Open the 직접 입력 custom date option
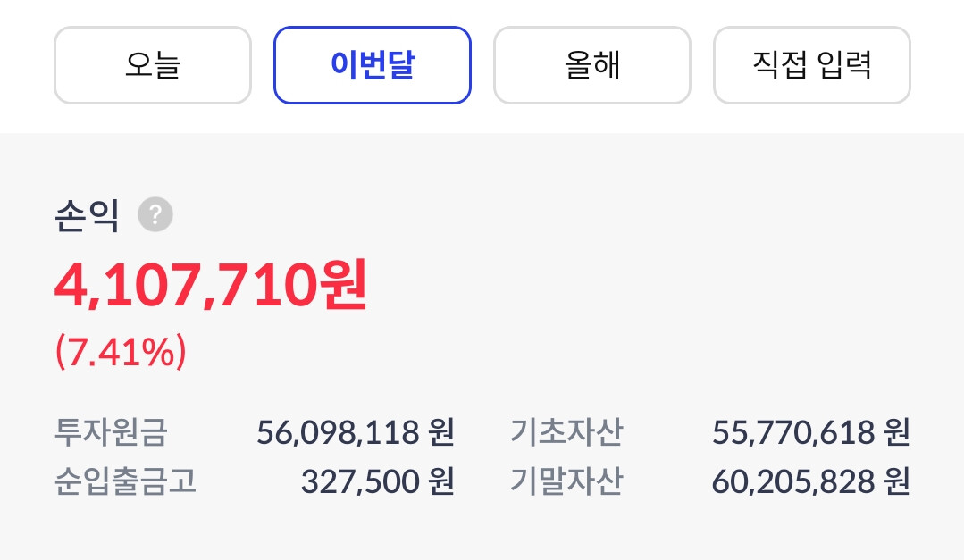Screen dimensions: 964x560 [x=811, y=65]
